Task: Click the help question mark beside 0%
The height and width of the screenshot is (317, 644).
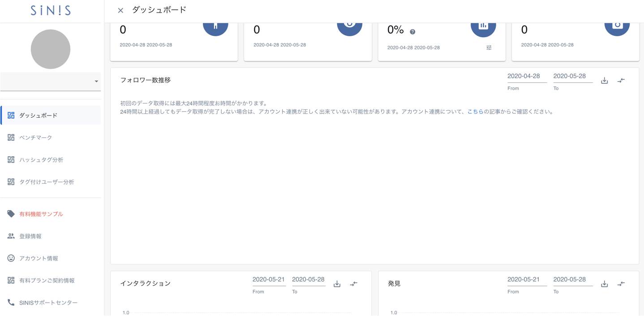Action: point(412,32)
